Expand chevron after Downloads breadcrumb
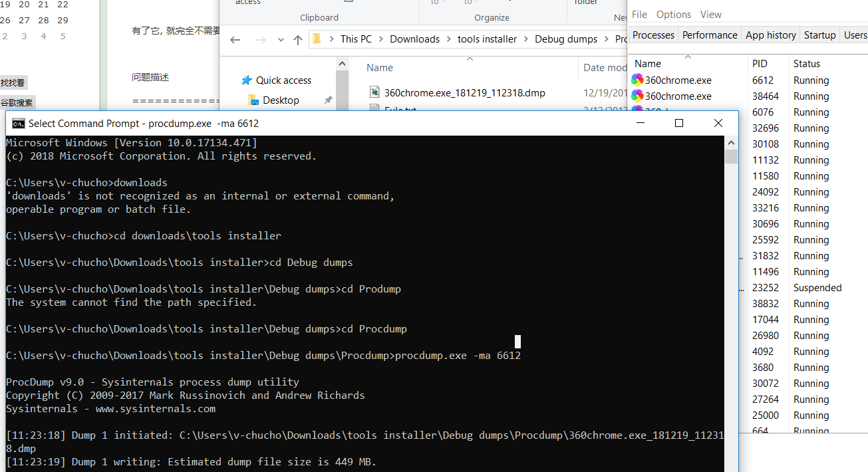This screenshot has height=472, width=868. click(449, 39)
